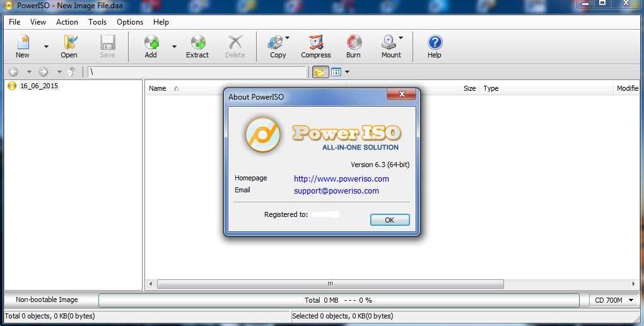Click the Save toolbar icon
Image resolution: width=644 pixels, height=326 pixels.
click(x=107, y=47)
